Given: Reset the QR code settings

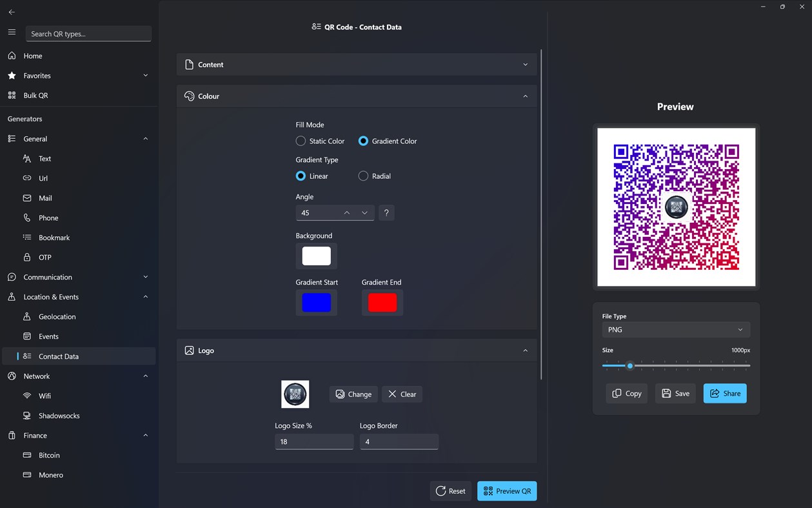Looking at the screenshot, I should click(x=450, y=491).
